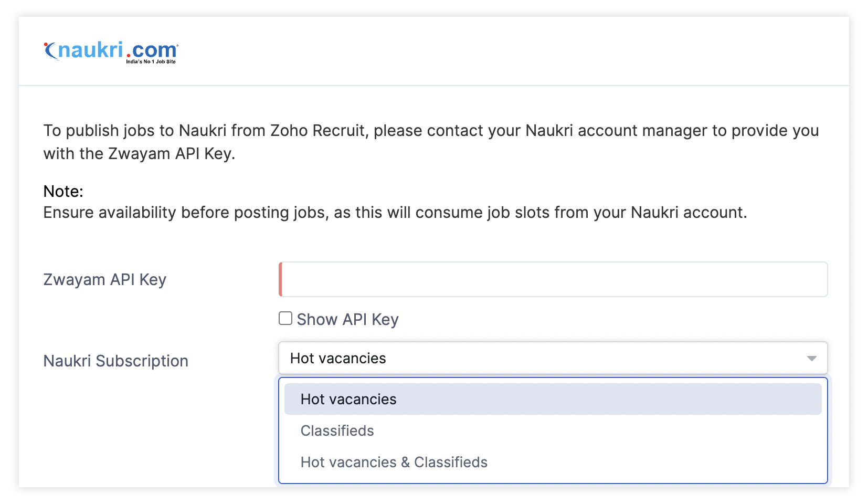The width and height of the screenshot is (868, 504).
Task: Open the Naukri Subscription combo box
Action: [552, 358]
